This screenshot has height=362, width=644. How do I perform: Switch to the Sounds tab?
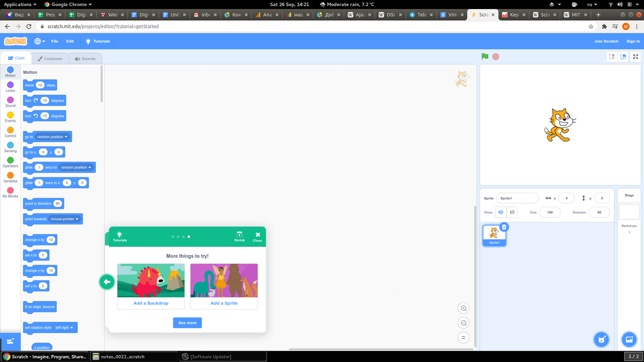pos(85,58)
